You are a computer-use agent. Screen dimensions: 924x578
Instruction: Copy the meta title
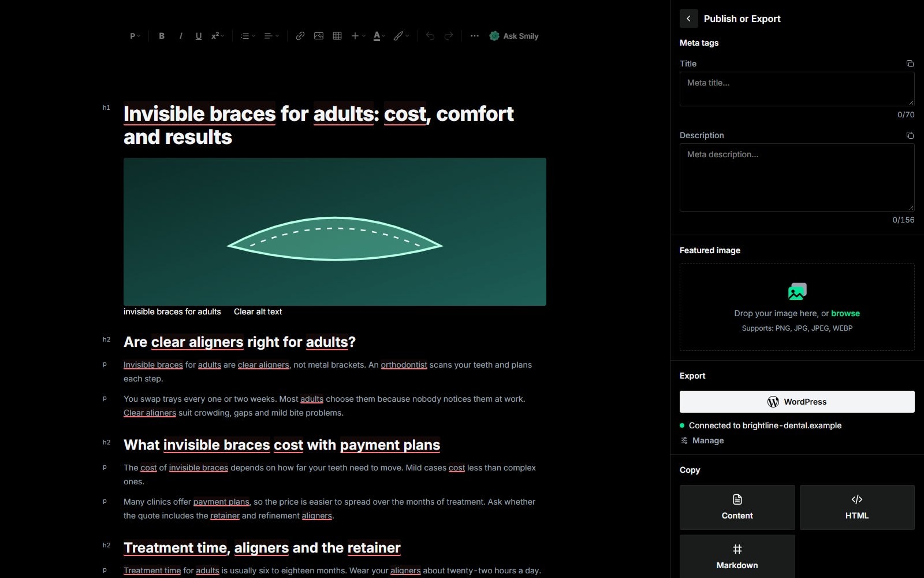[910, 64]
